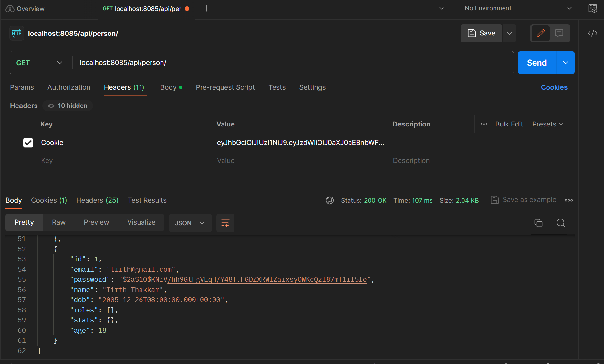Show the 10 hidden headers
This screenshot has height=364, width=604.
(68, 106)
